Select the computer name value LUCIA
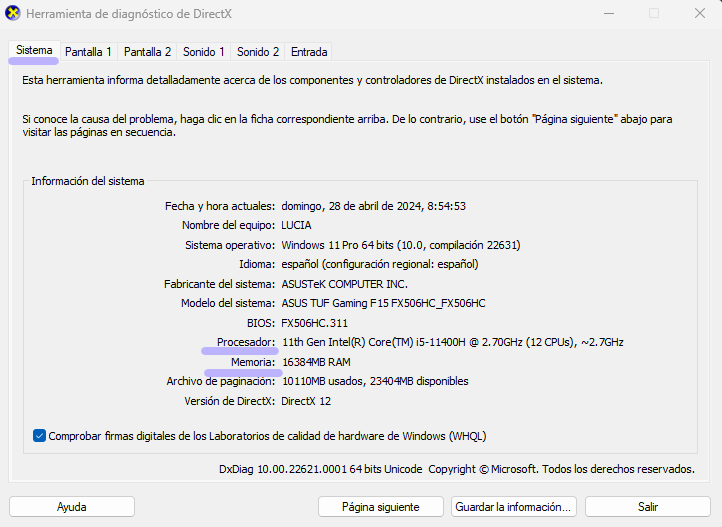The image size is (722, 527). [296, 225]
